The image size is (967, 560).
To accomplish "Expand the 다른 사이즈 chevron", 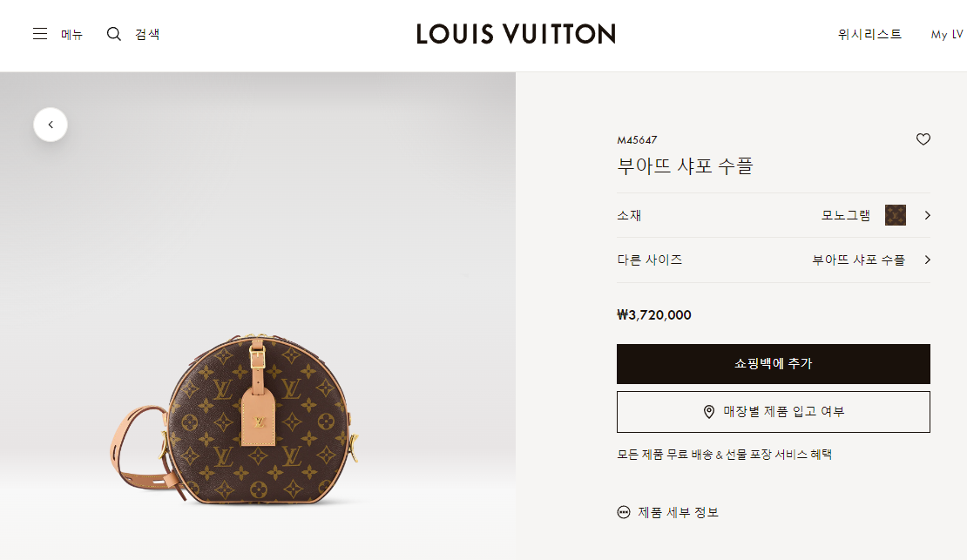I will point(927,260).
